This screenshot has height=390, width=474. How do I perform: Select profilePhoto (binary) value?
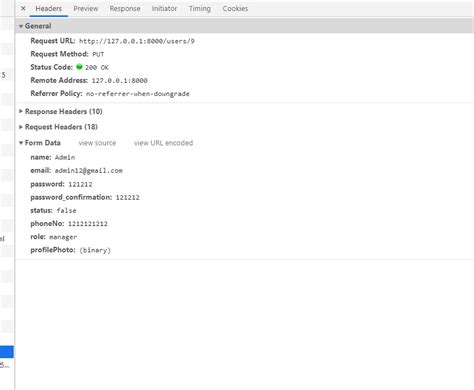tap(95, 250)
